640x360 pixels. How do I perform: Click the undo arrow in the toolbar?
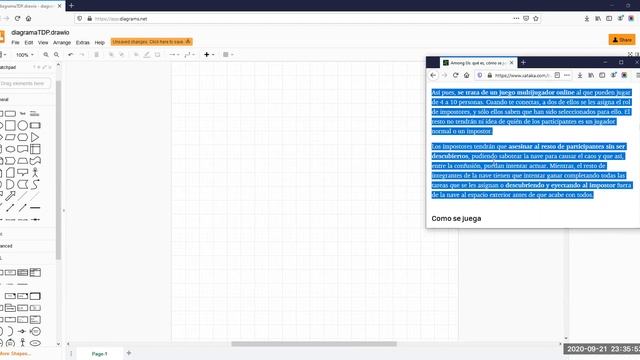[x=71, y=55]
